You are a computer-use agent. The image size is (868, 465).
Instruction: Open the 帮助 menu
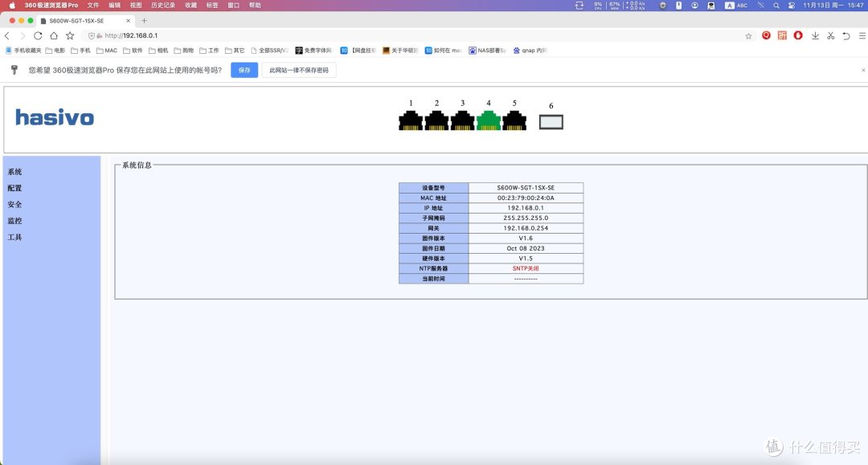click(255, 6)
